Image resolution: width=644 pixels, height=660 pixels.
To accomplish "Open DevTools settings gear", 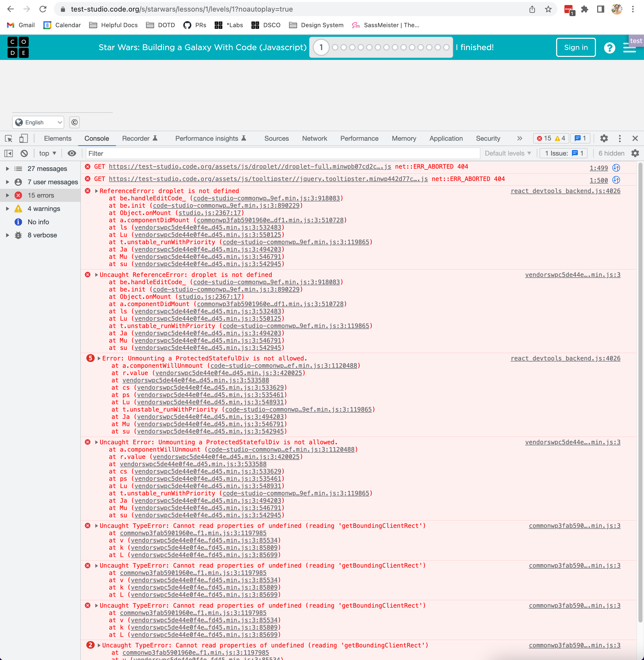I will (x=604, y=138).
